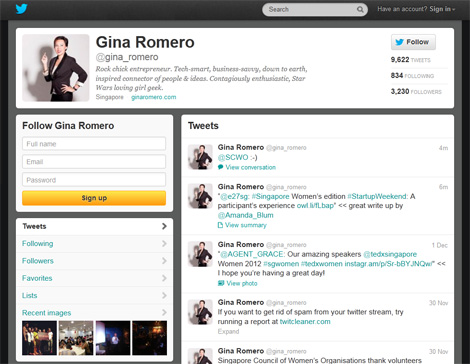Click the #tedxwomen hashtag

322,264
